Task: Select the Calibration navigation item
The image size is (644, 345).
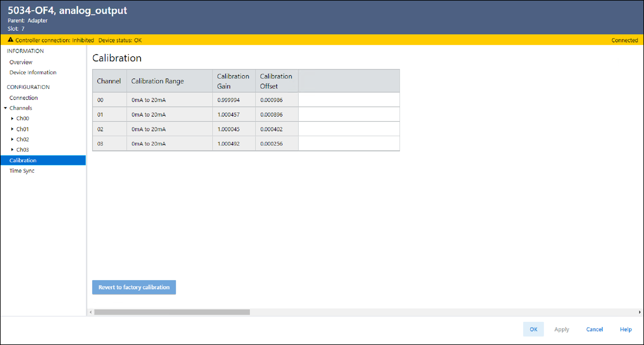Action: [23, 160]
